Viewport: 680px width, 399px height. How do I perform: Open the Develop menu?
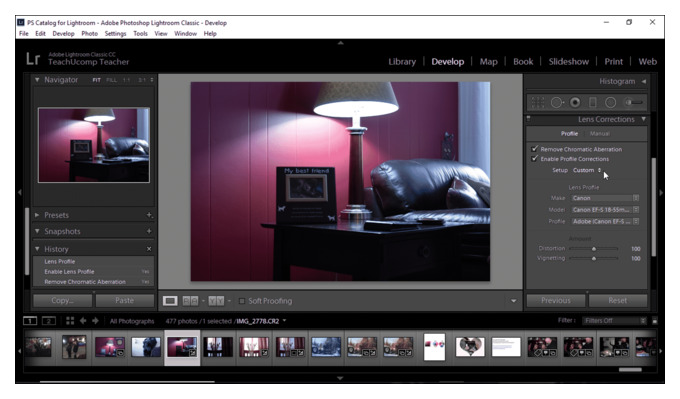coord(63,33)
